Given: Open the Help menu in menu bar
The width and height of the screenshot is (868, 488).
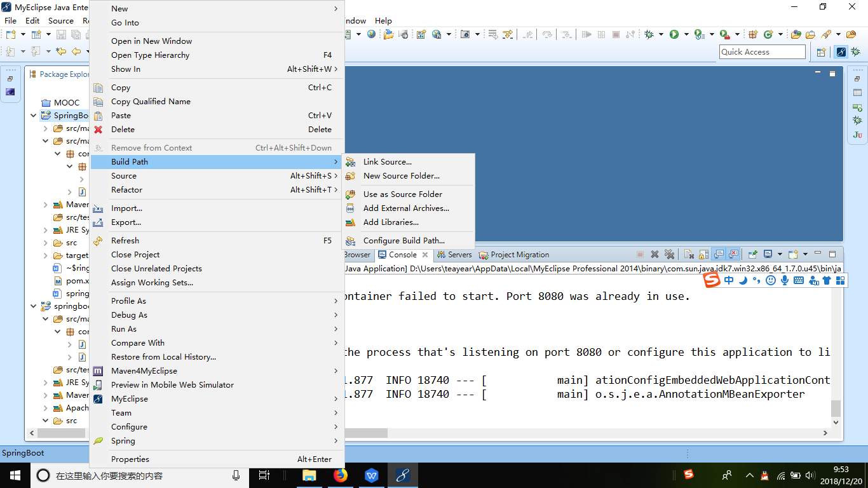Looking at the screenshot, I should click(x=383, y=21).
